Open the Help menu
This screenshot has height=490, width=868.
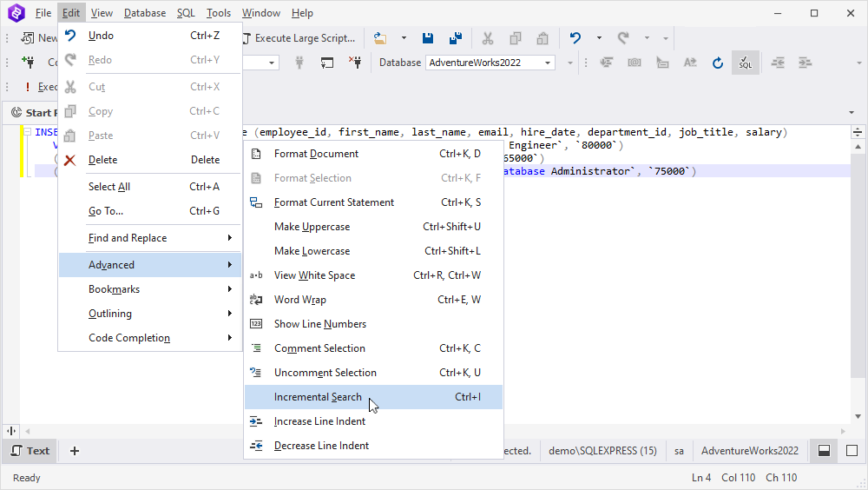(x=302, y=13)
